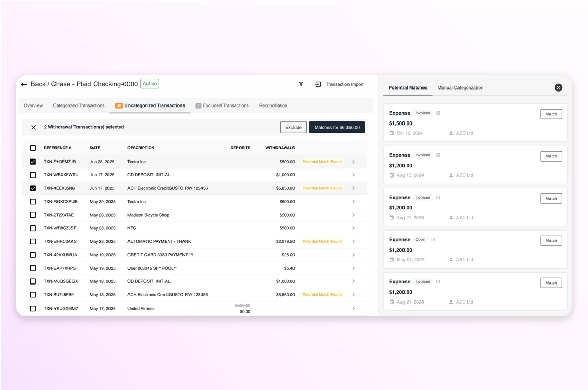Image resolution: width=588 pixels, height=390 pixels.
Task: Click the back arrow icon
Action: click(24, 84)
